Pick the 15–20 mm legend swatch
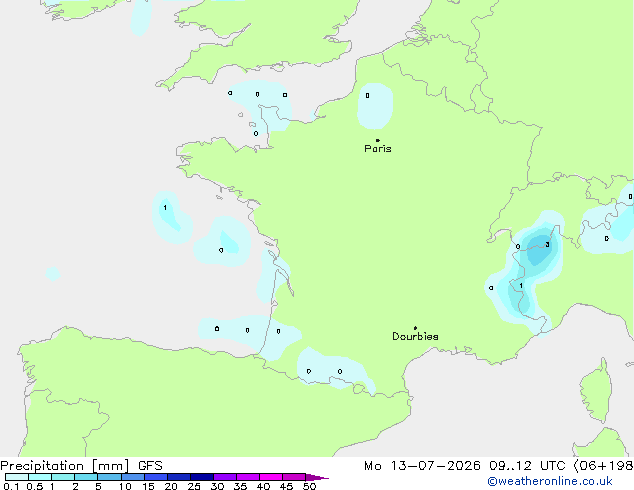Screen dimensions: 634x490 (156, 477)
